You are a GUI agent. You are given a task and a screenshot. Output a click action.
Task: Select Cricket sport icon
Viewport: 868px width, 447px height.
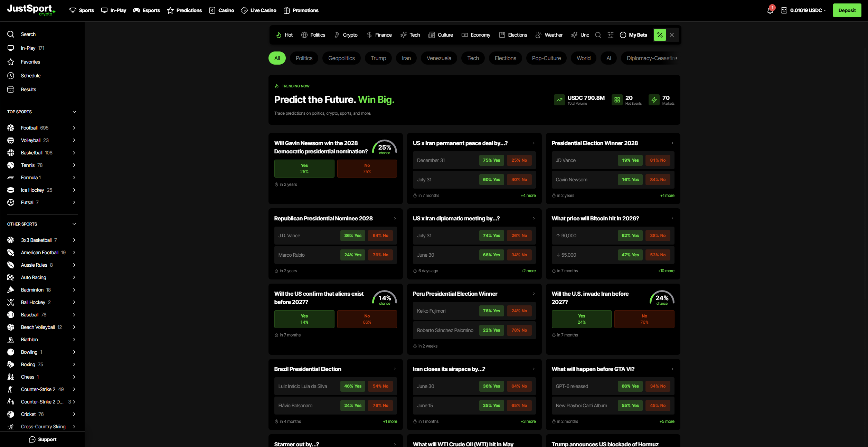pyautogui.click(x=11, y=414)
